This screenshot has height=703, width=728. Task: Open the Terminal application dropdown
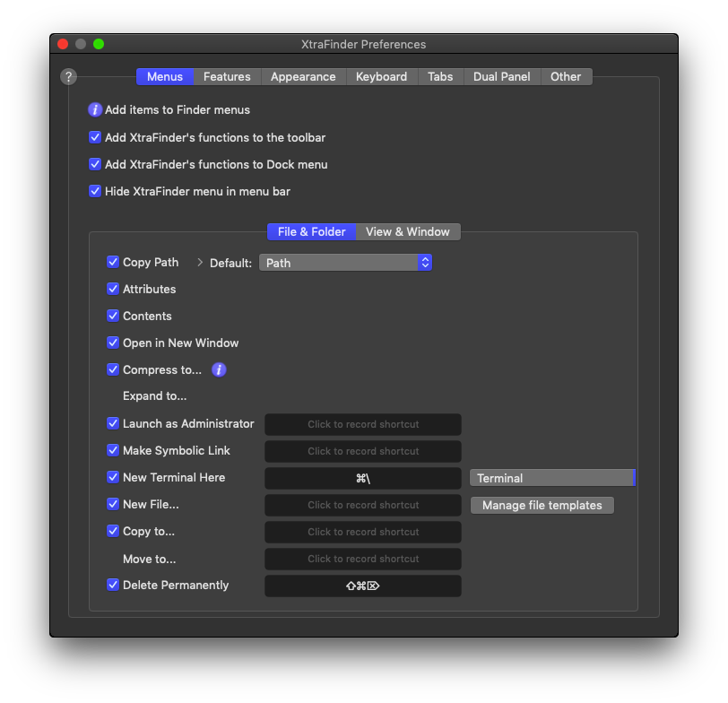pos(551,478)
